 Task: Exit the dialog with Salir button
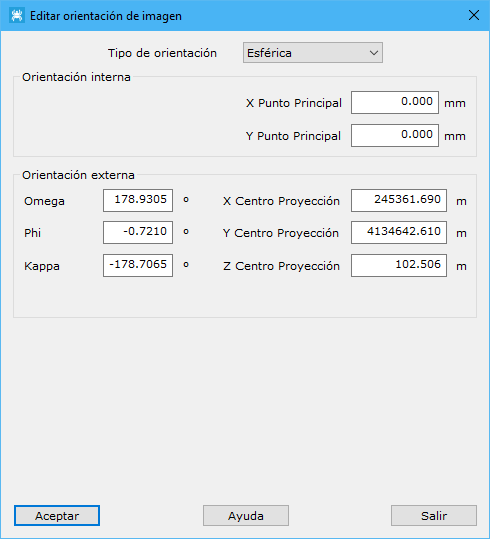click(x=434, y=516)
